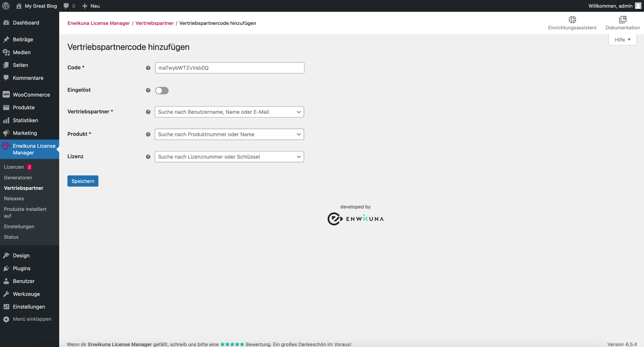Image resolution: width=644 pixels, height=347 pixels.
Task: Toggle the Eingelöst switch on
Action: point(161,90)
